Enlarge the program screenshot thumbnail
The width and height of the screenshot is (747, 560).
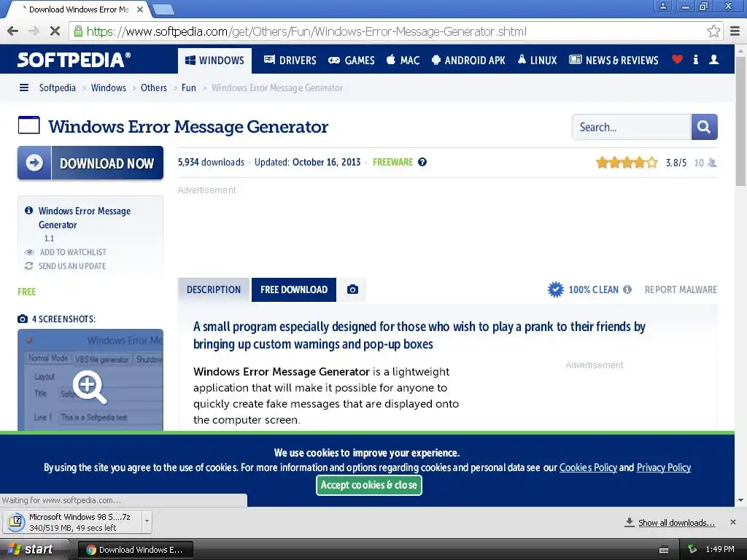[x=90, y=380]
